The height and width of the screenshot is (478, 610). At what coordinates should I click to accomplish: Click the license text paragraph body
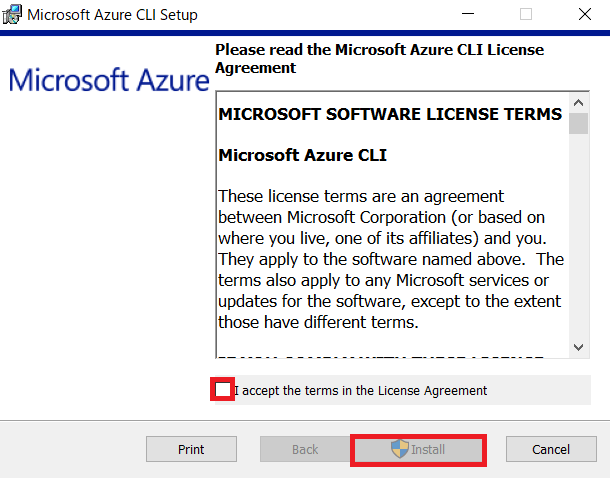coord(391,259)
